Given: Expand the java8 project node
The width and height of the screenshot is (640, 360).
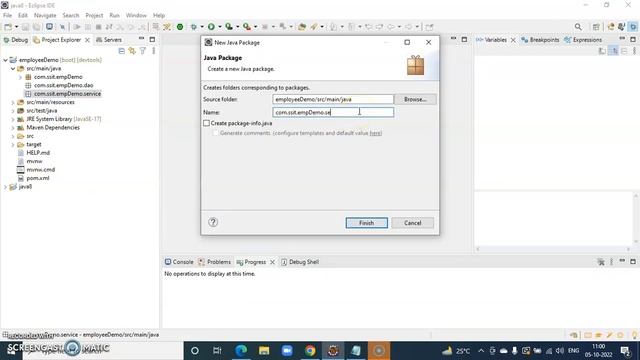Looking at the screenshot, I should [x=5, y=187].
